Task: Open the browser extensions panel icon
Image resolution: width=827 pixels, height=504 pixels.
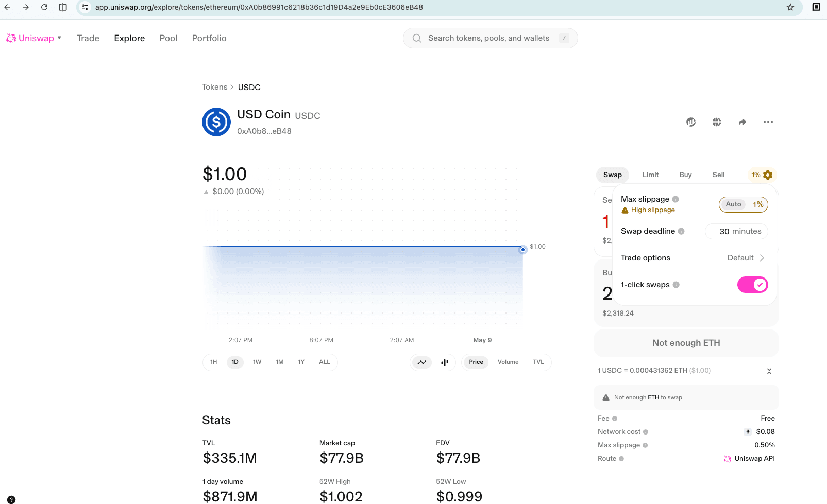Action: coord(816,7)
